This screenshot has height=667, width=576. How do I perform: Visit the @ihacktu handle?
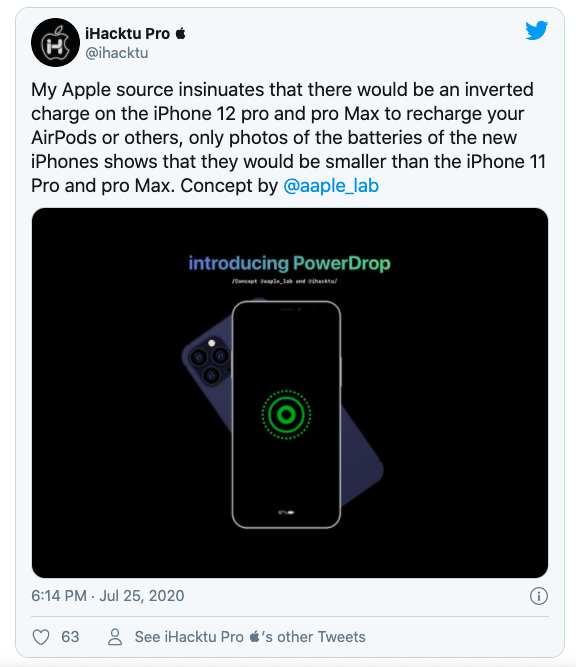[117, 53]
